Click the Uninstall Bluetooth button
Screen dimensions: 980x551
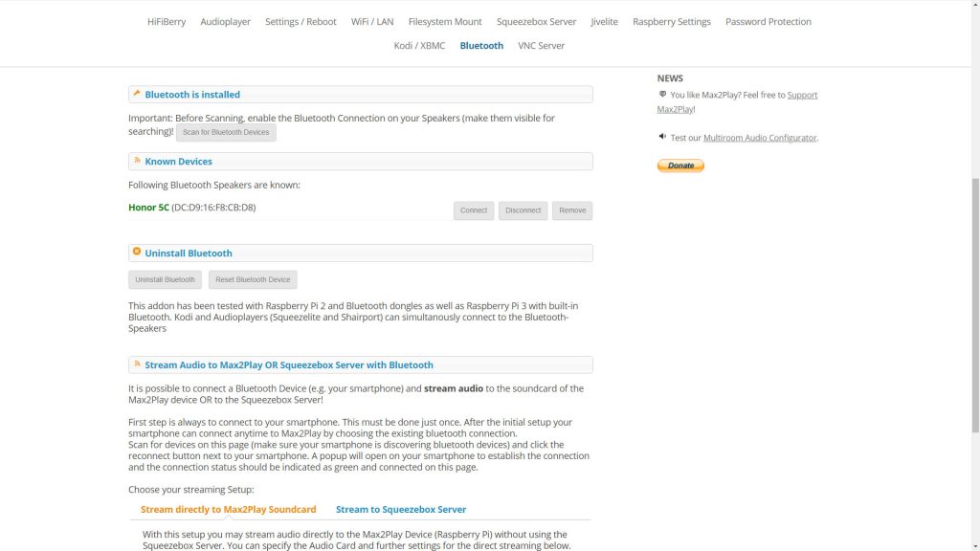coord(165,280)
